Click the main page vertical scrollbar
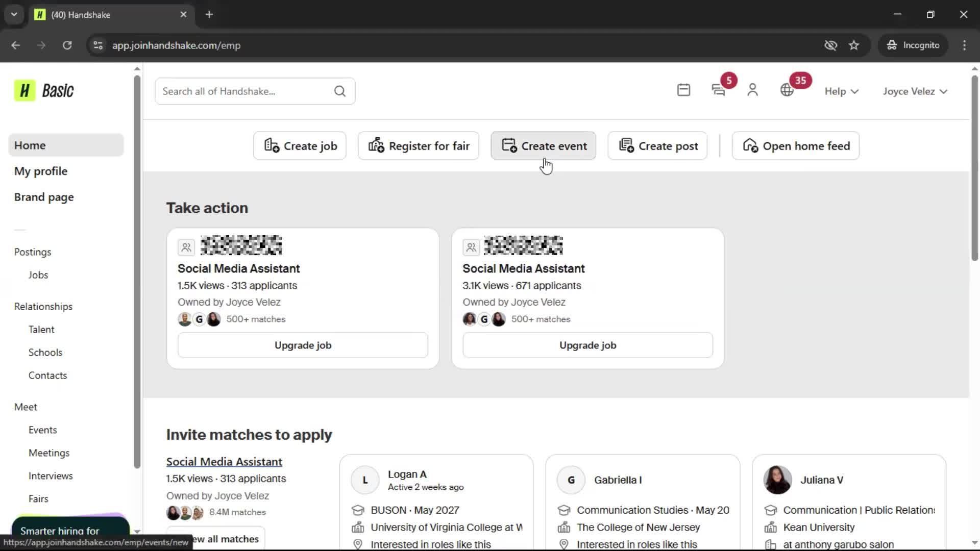This screenshot has width=980, height=551. (974, 168)
